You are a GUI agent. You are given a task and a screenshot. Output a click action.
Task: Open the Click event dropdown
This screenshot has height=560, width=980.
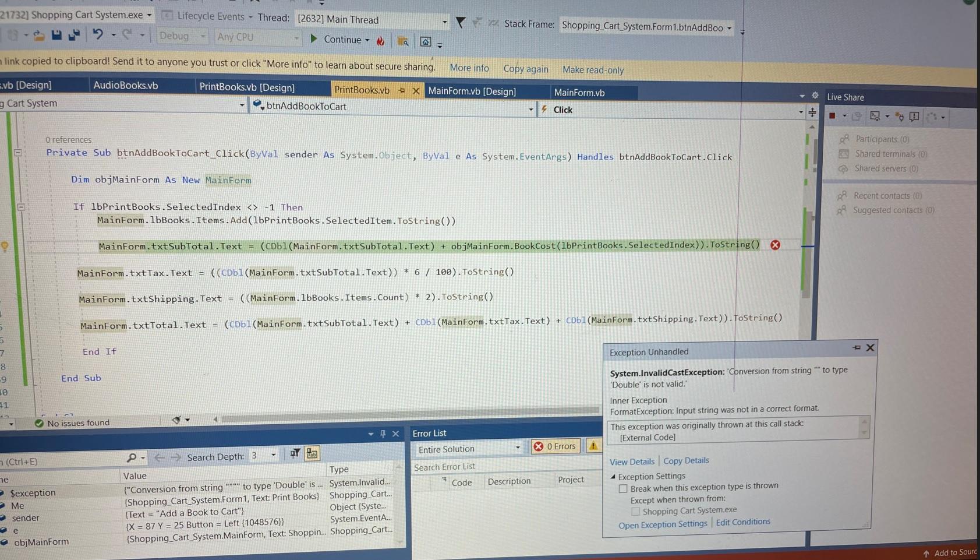click(x=801, y=111)
